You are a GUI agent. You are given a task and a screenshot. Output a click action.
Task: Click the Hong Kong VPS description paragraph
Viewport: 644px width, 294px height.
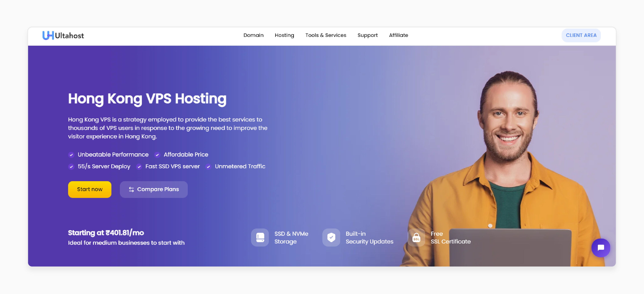point(167,128)
